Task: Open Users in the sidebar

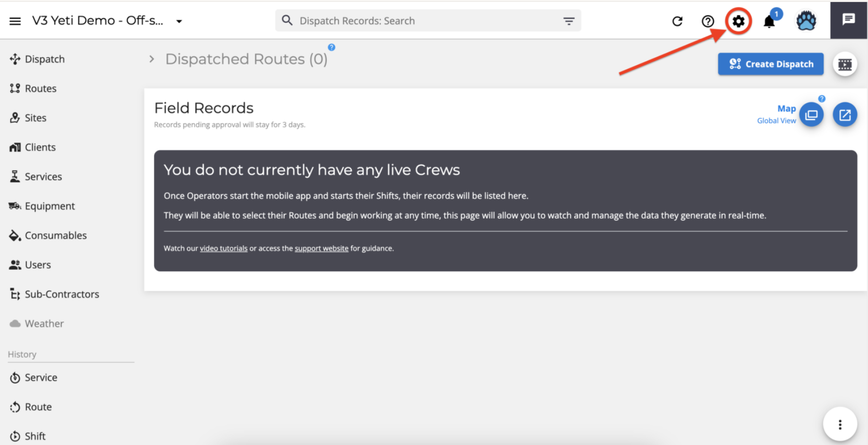Action: pyautogui.click(x=30, y=265)
